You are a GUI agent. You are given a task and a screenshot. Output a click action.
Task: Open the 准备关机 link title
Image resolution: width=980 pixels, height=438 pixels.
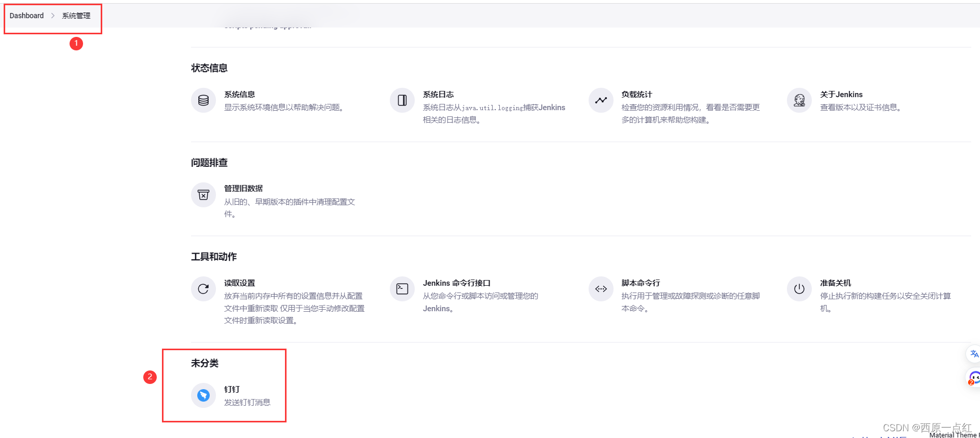(836, 283)
